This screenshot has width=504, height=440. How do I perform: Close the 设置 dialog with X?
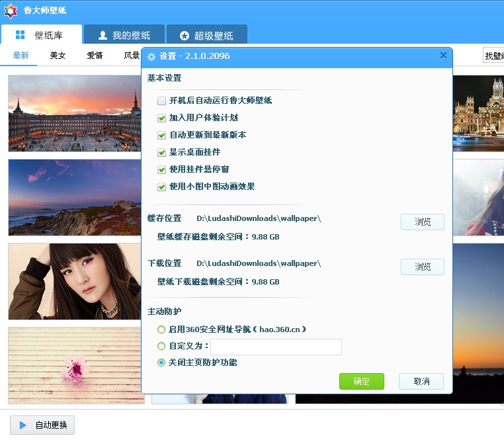pos(443,56)
